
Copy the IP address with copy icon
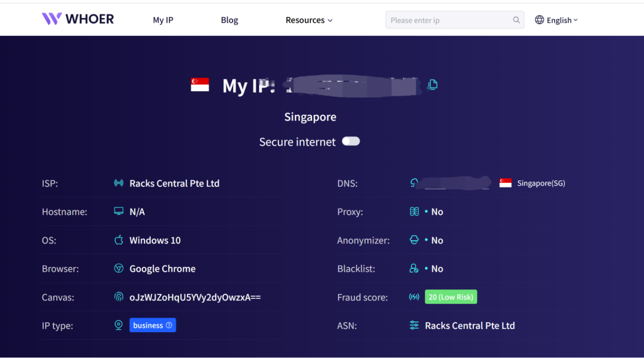432,84
